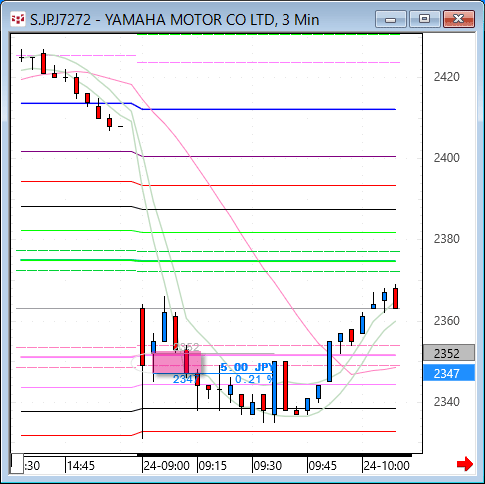Click the red scroll-right arrow
This screenshot has height=484, width=485.
click(465, 464)
